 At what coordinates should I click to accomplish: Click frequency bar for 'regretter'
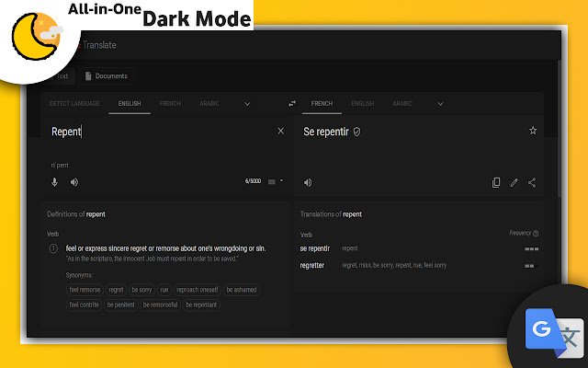(529, 266)
